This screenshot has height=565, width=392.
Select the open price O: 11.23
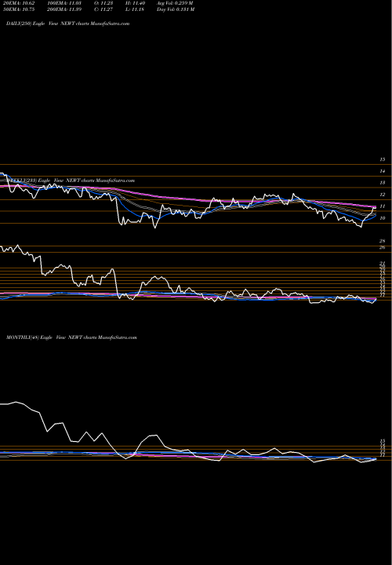[x=103, y=3]
